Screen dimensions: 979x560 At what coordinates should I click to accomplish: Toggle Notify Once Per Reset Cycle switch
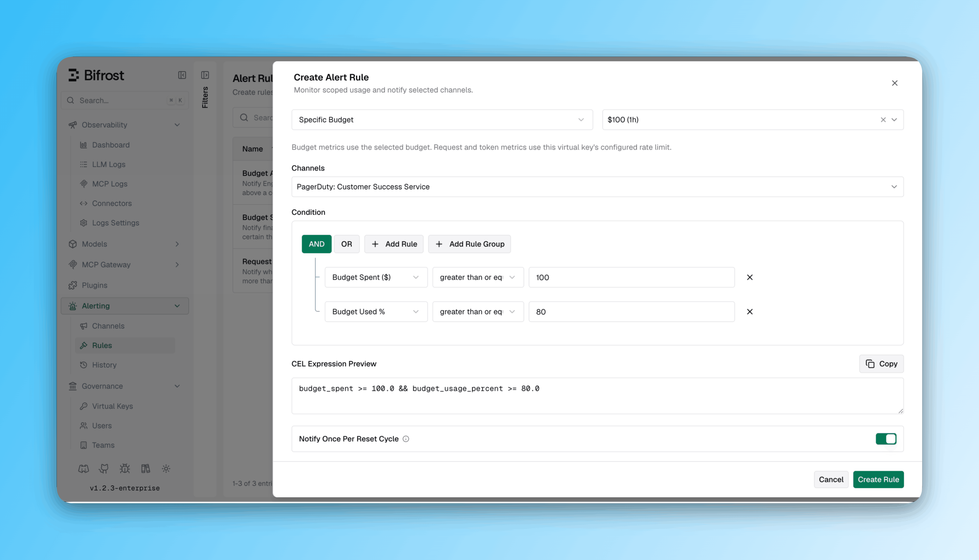pos(886,439)
